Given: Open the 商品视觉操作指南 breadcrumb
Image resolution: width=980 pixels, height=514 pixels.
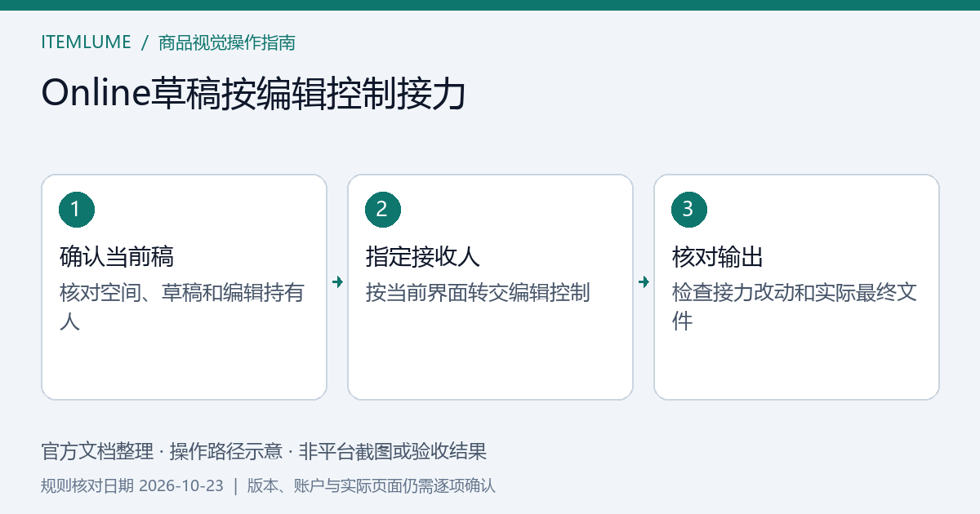Looking at the screenshot, I should [x=227, y=42].
